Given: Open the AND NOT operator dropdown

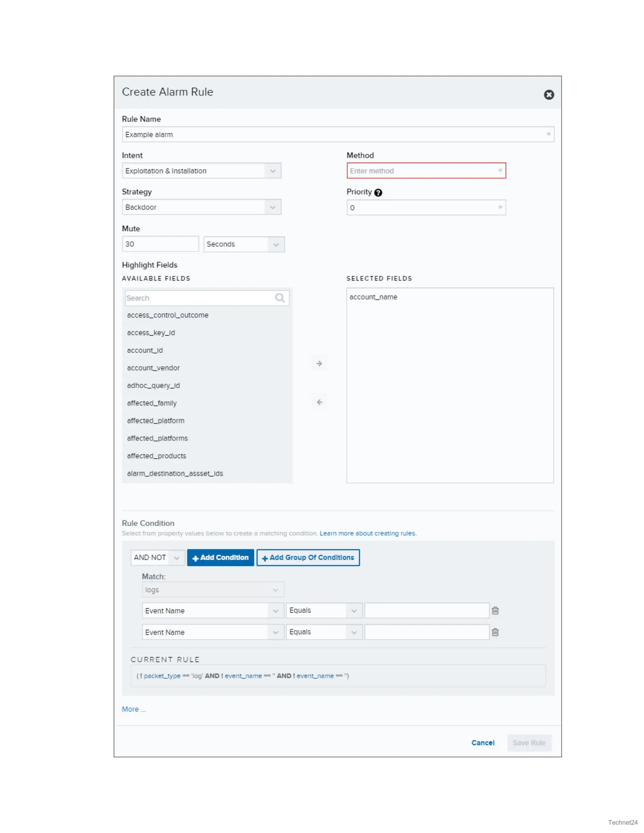Looking at the screenshot, I should (x=158, y=557).
